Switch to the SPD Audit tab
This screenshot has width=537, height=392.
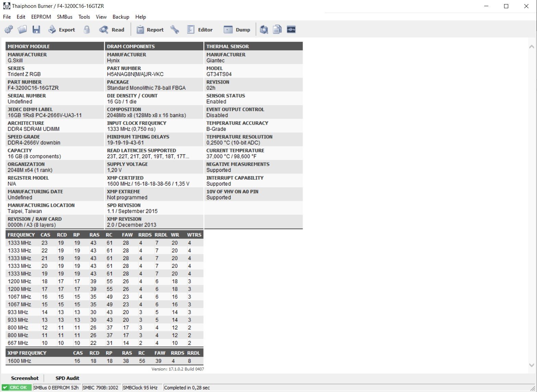(x=67, y=378)
